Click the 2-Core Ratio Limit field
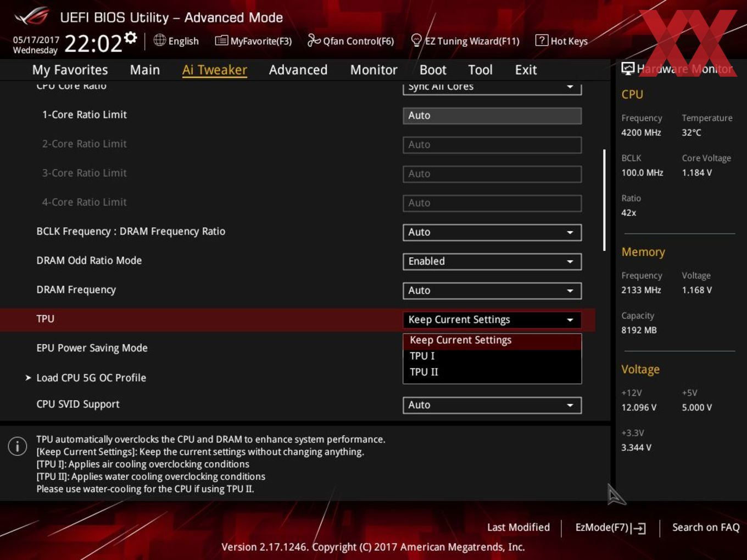Screen dimensions: 747x560 point(492,145)
